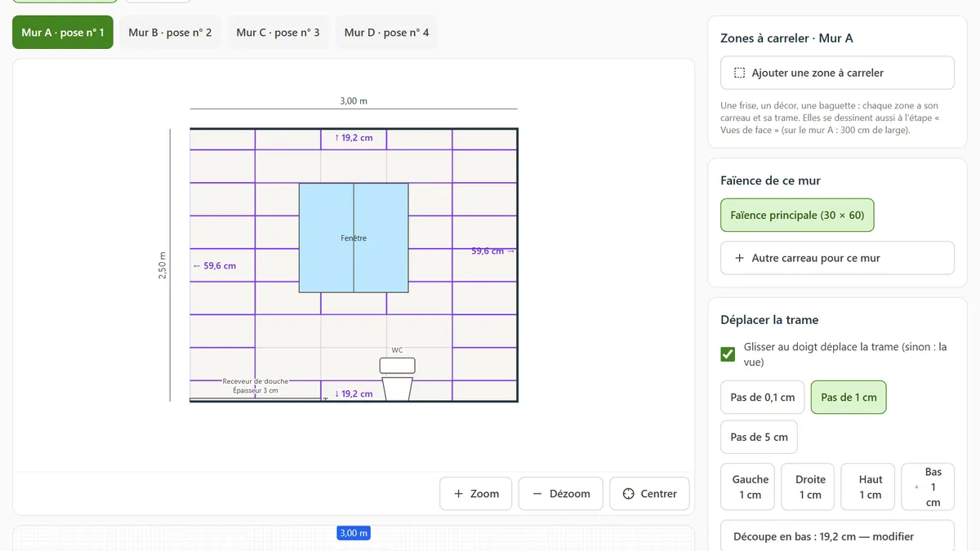Viewport: 980px width, 551px height.
Task: Choose the Pas de 1 cm step
Action: pyautogui.click(x=849, y=398)
